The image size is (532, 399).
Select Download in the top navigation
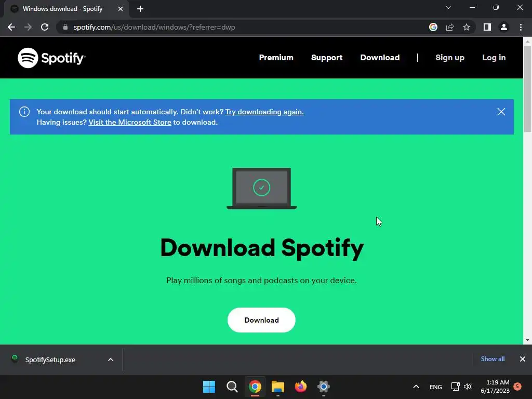tap(380, 58)
